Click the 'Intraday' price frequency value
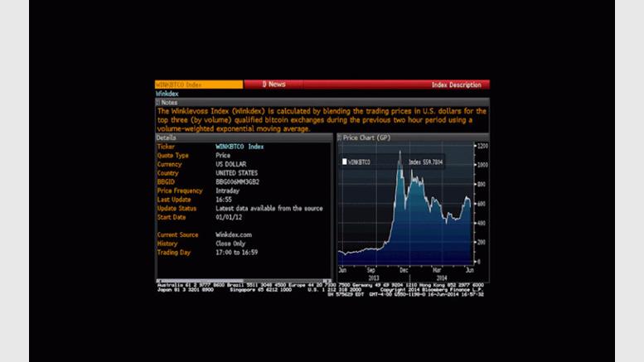644x362 pixels. point(228,191)
